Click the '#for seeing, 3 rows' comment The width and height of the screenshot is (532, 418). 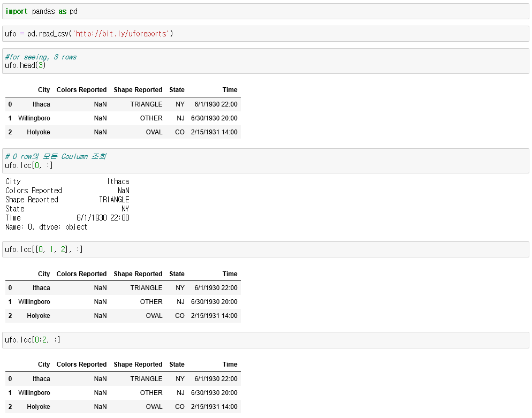(41, 57)
